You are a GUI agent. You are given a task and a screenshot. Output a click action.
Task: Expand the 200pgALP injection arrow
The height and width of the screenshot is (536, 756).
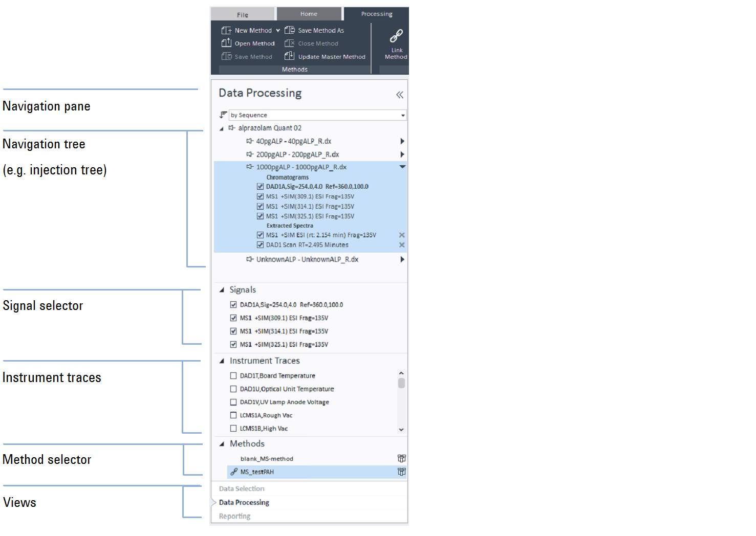[402, 154]
